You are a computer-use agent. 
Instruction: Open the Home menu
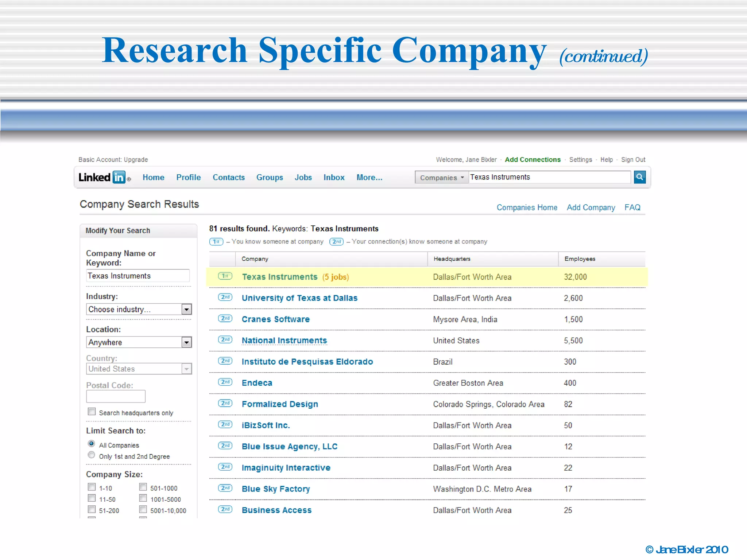[x=153, y=177]
